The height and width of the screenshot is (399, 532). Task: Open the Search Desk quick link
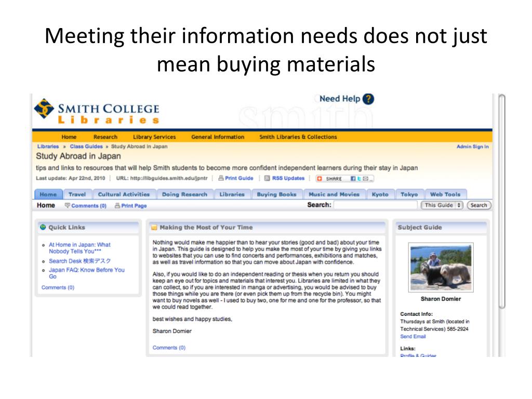tap(79, 261)
